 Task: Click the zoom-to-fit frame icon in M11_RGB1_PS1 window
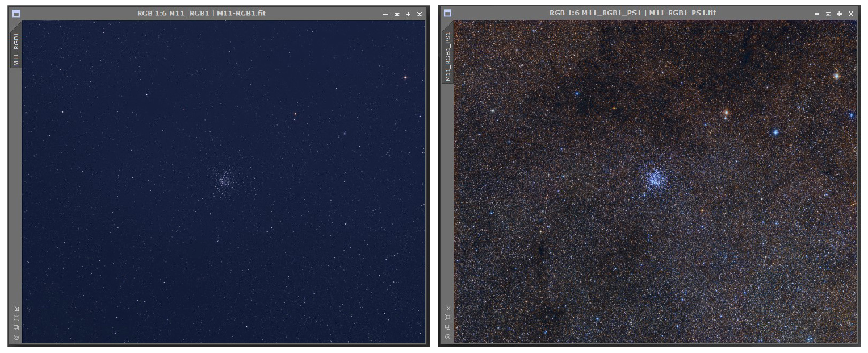[447, 318]
